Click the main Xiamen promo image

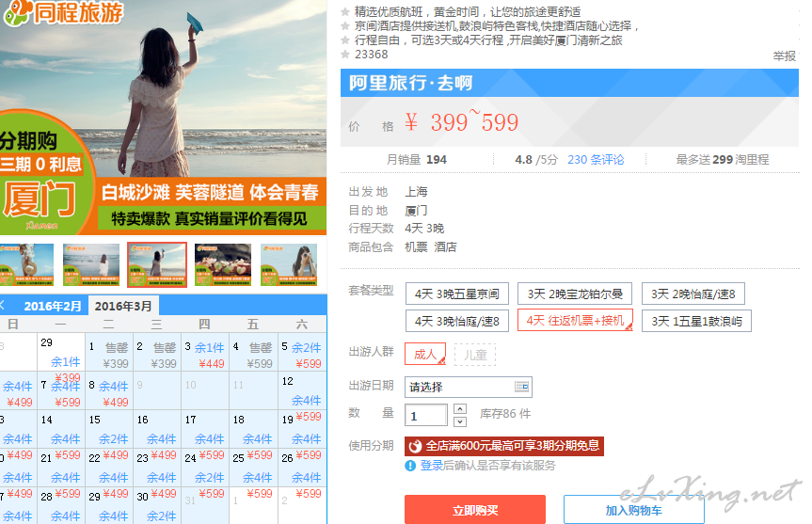point(163,118)
